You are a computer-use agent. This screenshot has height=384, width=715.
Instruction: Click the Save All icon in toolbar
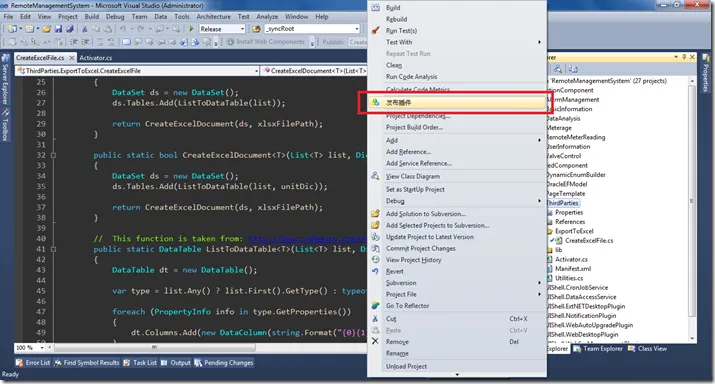[70, 29]
